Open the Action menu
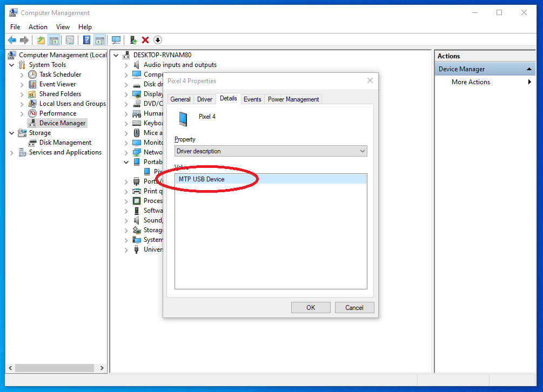 tap(38, 27)
